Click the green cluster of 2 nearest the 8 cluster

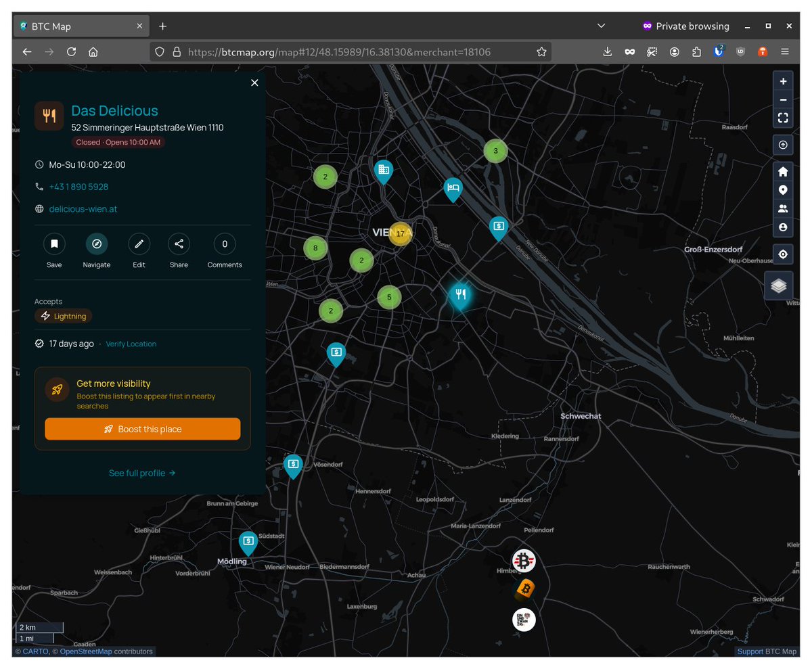(x=361, y=260)
